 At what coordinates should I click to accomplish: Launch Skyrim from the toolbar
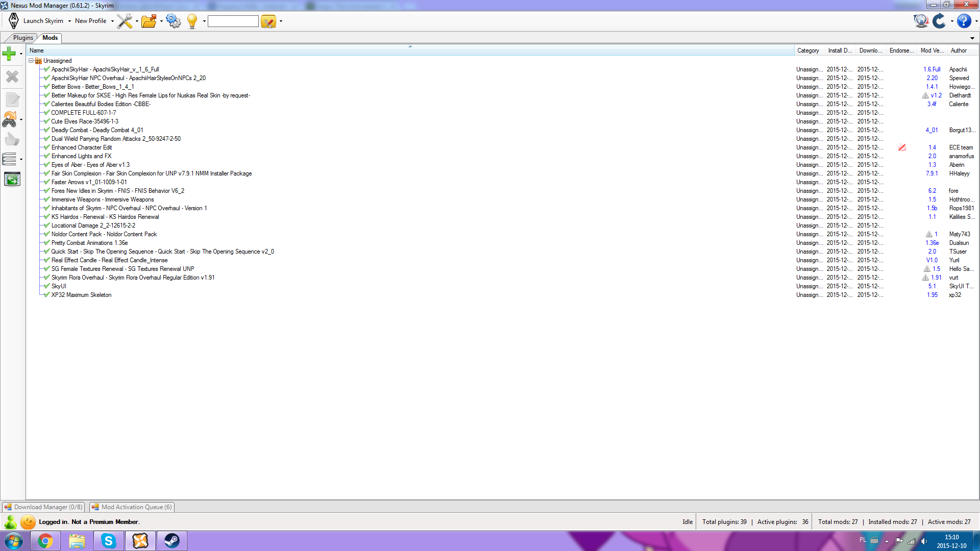(x=36, y=21)
